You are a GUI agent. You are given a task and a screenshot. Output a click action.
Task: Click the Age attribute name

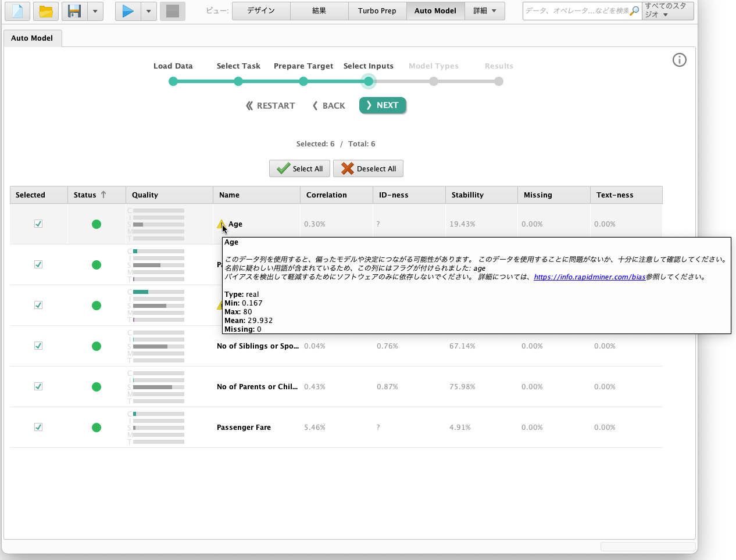235,224
